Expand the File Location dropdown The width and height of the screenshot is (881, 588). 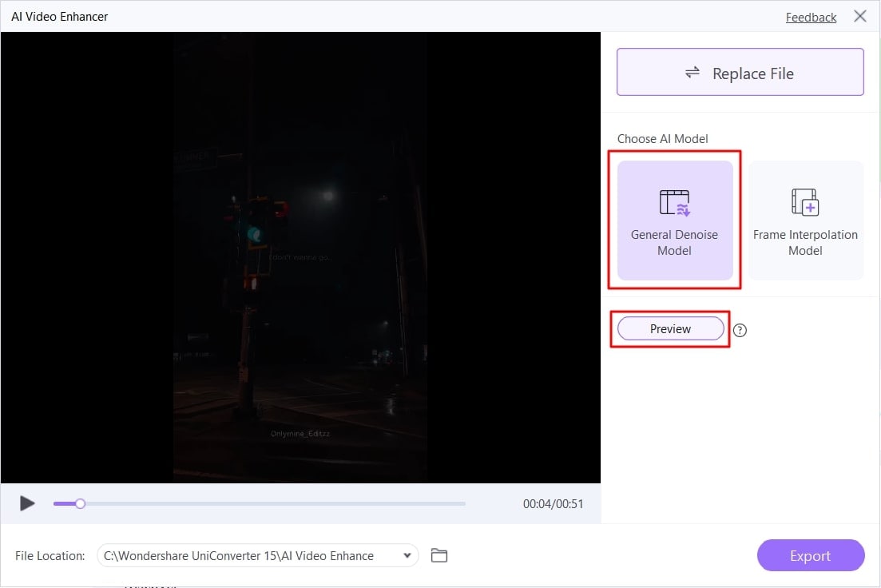coord(407,555)
